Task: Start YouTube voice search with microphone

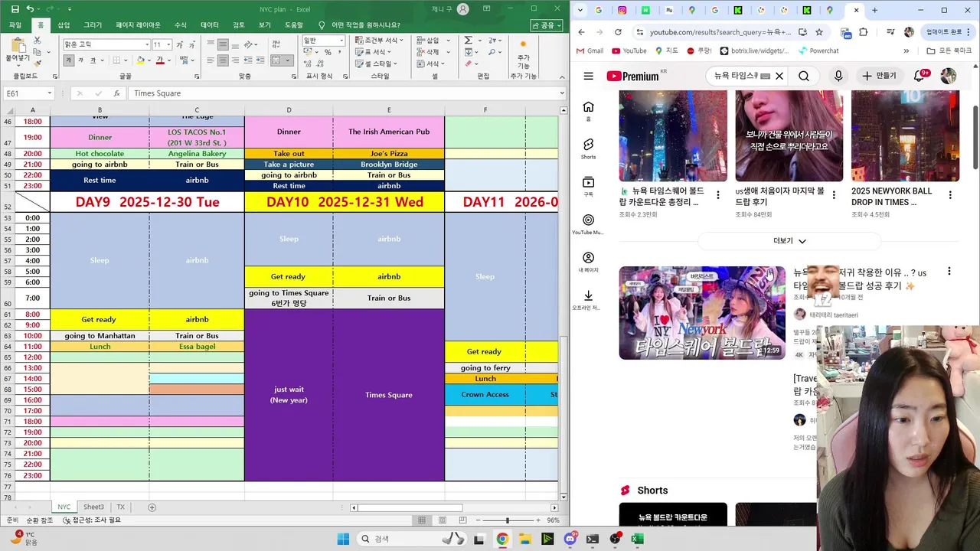Action: point(838,76)
